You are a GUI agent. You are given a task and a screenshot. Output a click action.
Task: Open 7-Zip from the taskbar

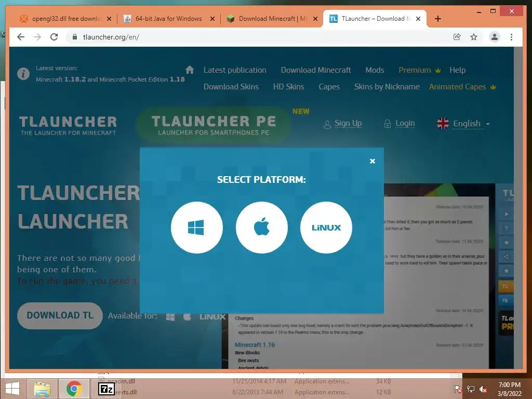106,389
